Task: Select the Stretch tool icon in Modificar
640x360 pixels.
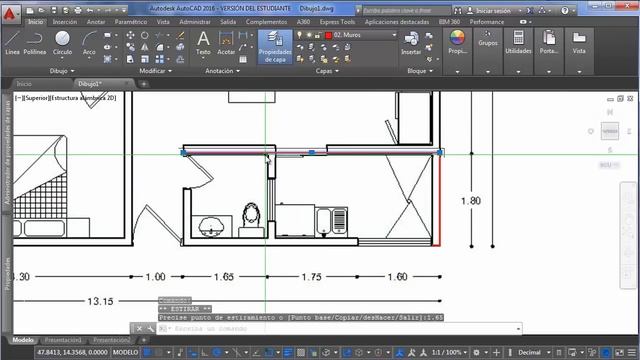Action: click(130, 59)
